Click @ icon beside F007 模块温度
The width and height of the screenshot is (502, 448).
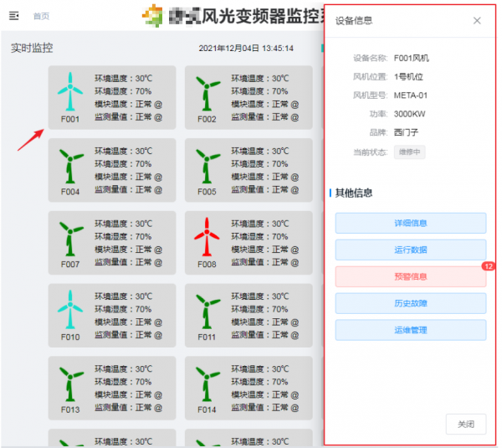tap(158, 250)
